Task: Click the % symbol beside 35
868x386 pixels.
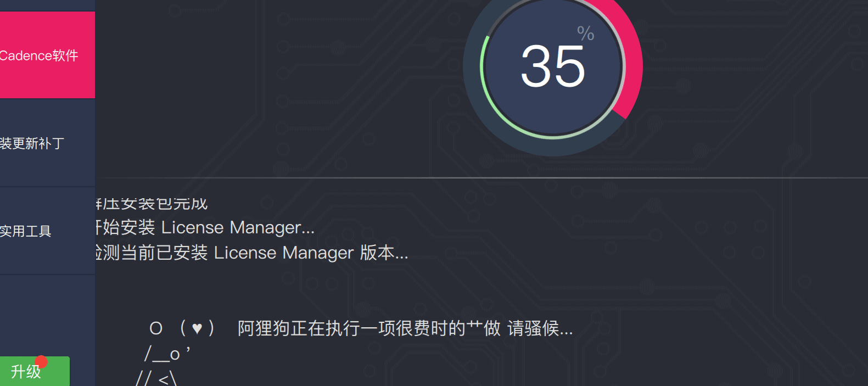Action: pos(586,33)
